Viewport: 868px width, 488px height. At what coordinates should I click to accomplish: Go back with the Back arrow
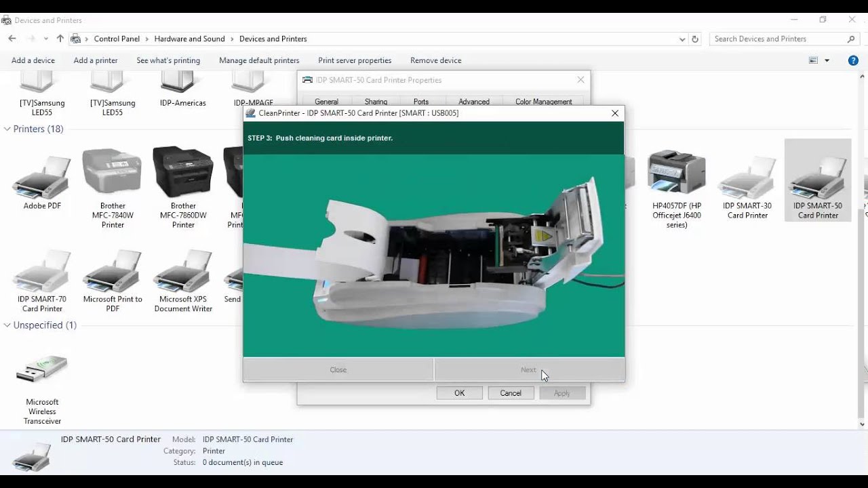pyautogui.click(x=12, y=39)
